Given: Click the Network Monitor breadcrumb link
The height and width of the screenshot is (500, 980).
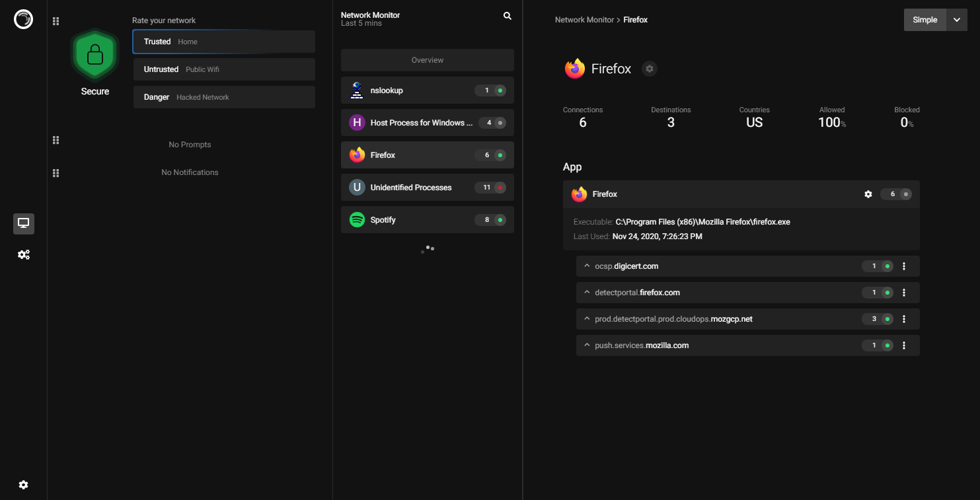Looking at the screenshot, I should pos(584,20).
